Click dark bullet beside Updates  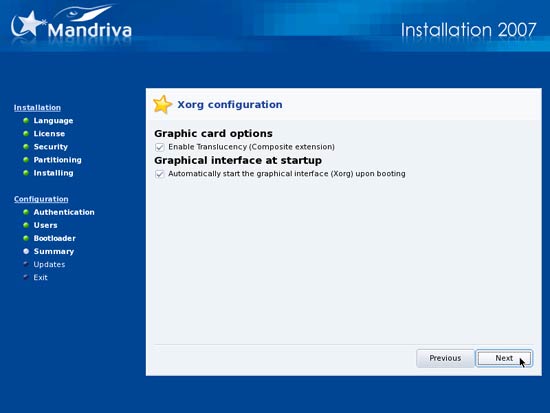click(26, 264)
